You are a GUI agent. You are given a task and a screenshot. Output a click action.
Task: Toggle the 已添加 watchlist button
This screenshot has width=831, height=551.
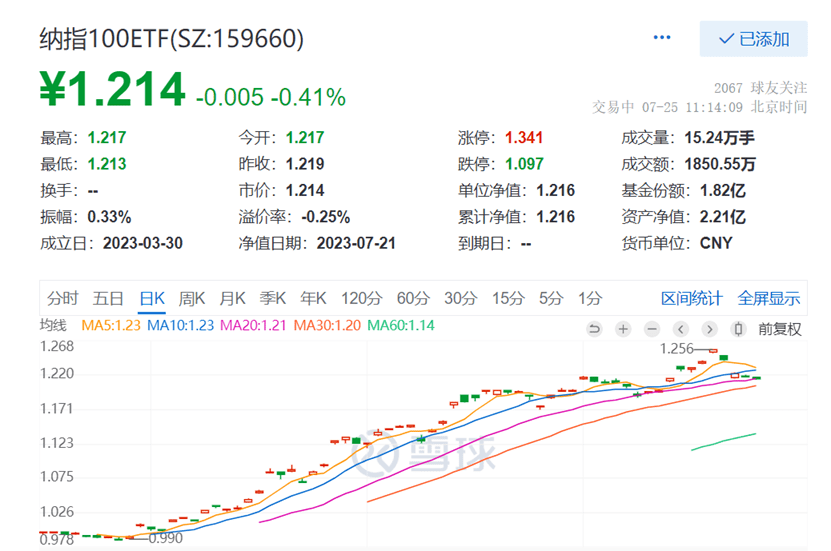[x=754, y=39]
